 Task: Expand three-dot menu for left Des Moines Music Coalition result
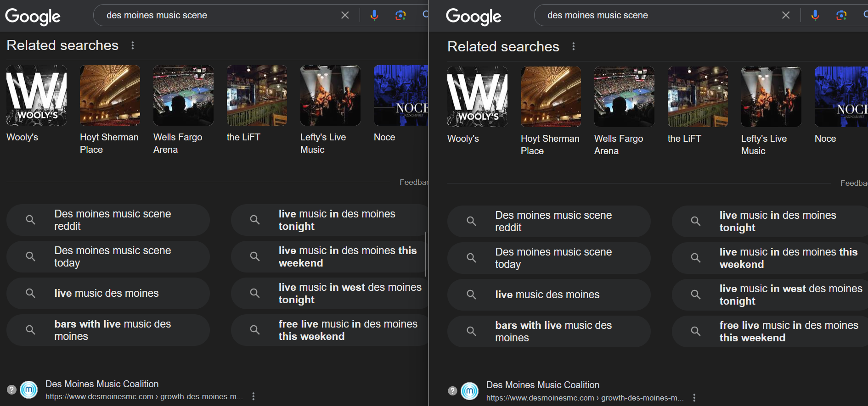click(x=254, y=396)
